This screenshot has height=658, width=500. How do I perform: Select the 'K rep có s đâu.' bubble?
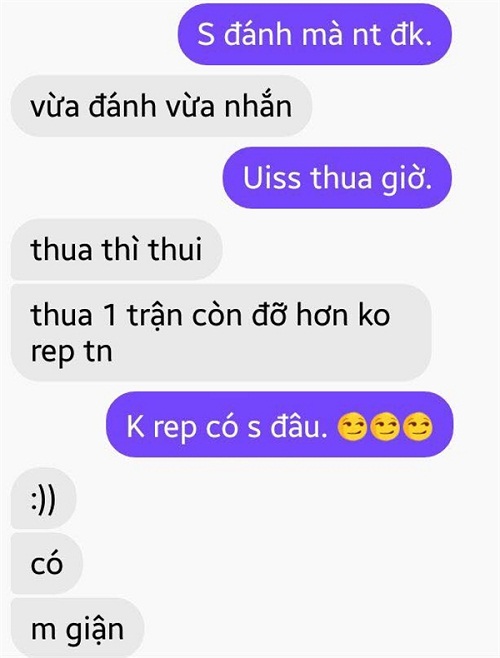[280, 425]
